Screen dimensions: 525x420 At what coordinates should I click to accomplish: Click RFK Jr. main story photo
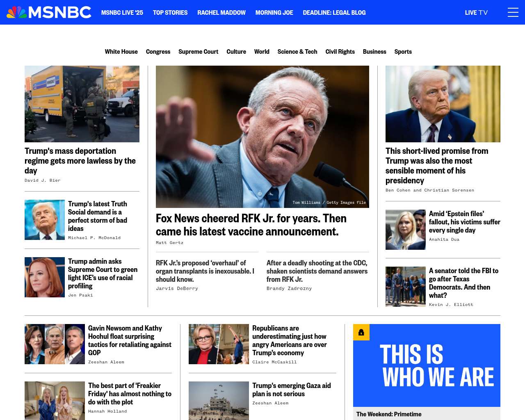[262, 137]
